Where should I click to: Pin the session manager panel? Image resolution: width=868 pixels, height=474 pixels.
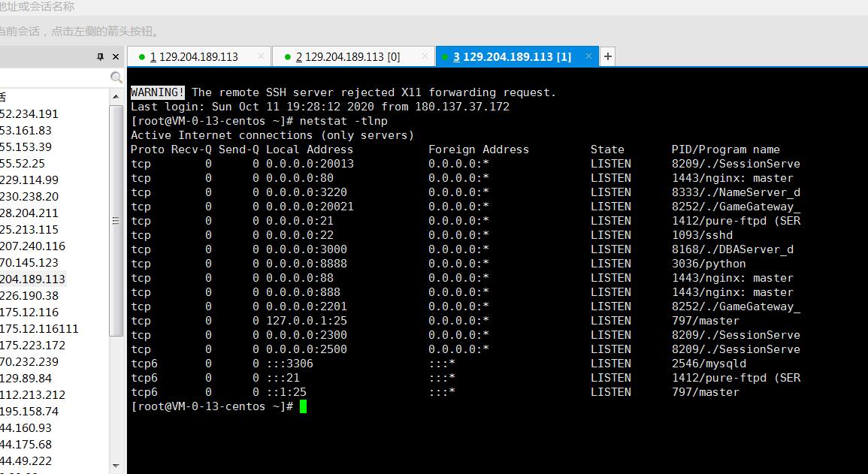(x=101, y=57)
